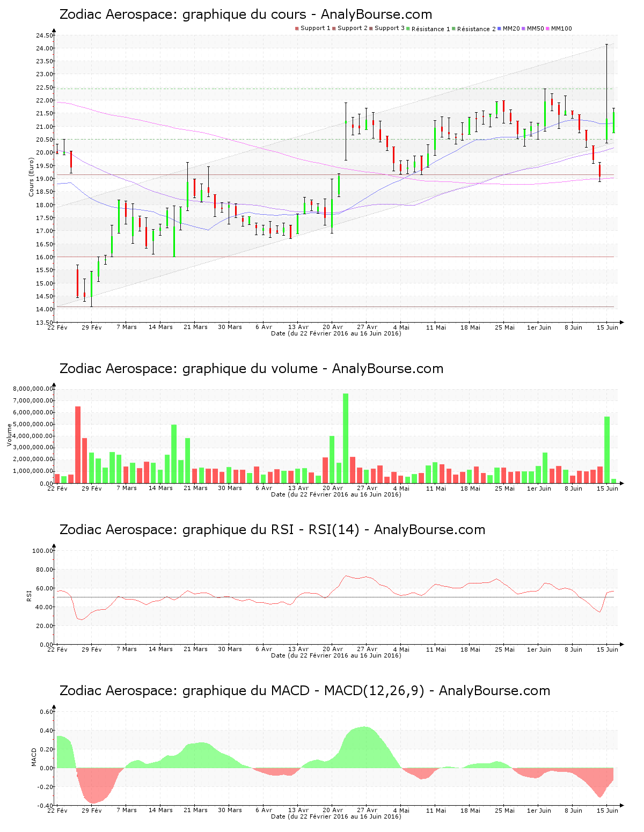The width and height of the screenshot is (644, 832).
Task: Click the tallest red volume bar near 6.5 million
Action: [x=78, y=444]
